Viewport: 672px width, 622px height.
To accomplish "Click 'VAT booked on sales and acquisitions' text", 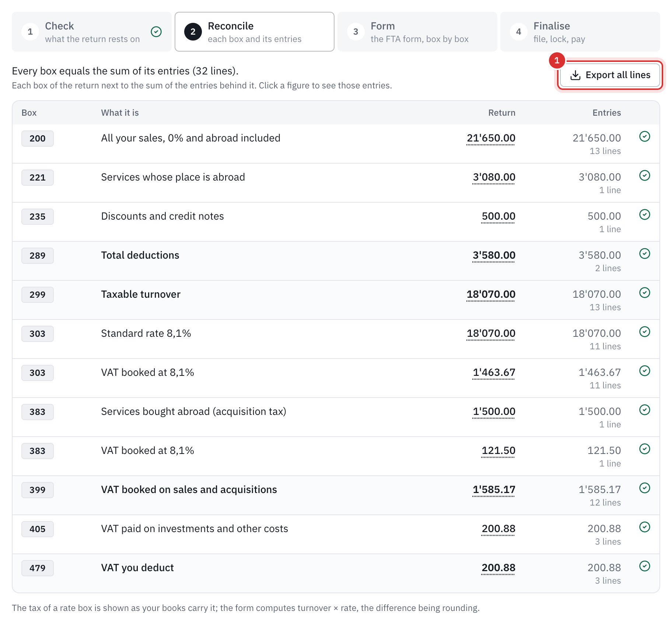I will point(189,490).
